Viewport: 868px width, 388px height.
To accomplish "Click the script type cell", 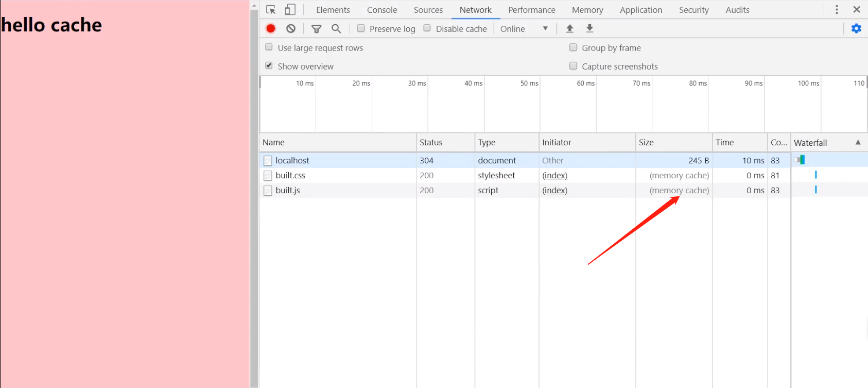I will pos(507,191).
